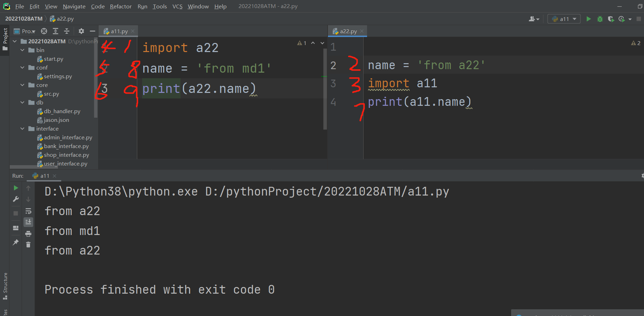This screenshot has height=316, width=644.
Task: Open the warnings indicator in a22.py editor
Action: [636, 43]
